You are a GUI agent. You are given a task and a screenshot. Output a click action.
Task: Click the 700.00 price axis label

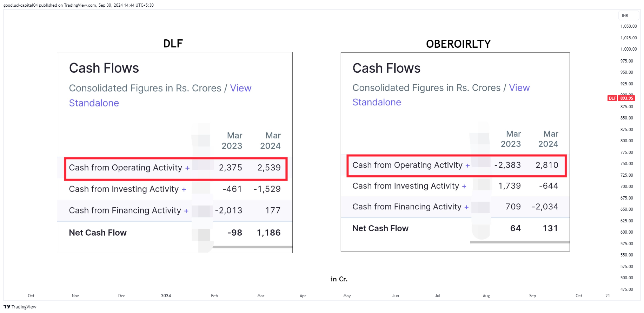pyautogui.click(x=626, y=187)
